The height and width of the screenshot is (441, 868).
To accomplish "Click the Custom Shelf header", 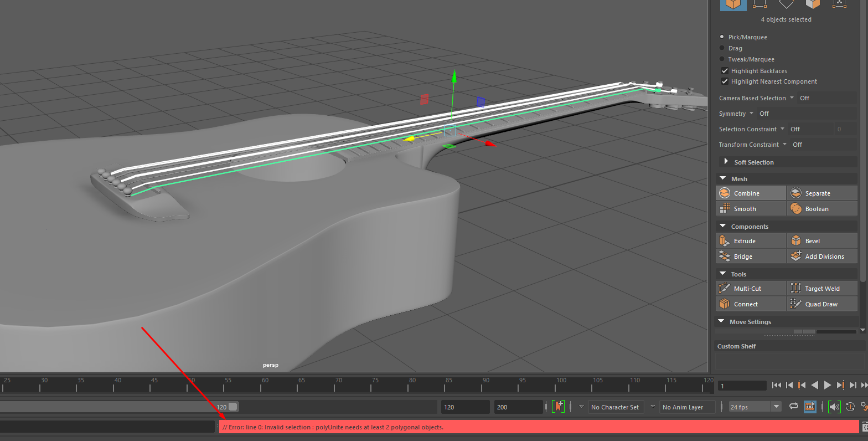I will pos(790,346).
